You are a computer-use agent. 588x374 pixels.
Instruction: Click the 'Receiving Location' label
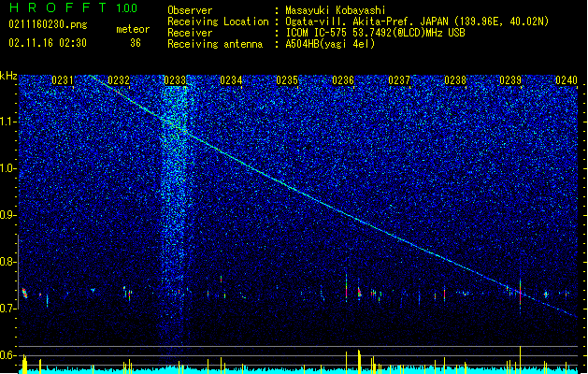coord(218,22)
